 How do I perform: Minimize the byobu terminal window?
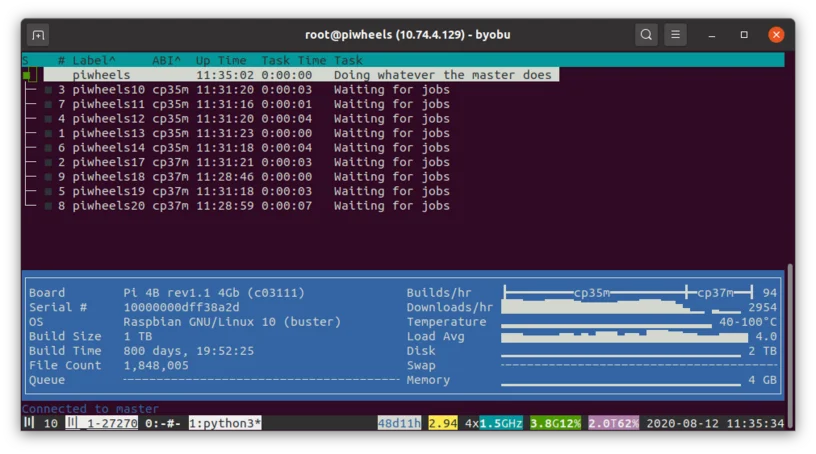pyautogui.click(x=711, y=35)
